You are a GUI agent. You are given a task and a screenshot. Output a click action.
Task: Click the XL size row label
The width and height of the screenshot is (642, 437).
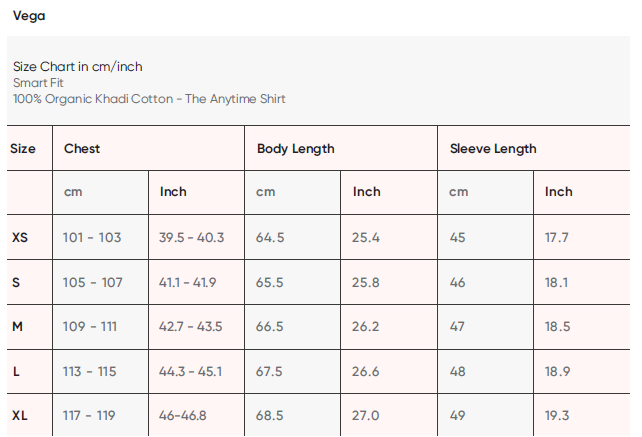20,415
